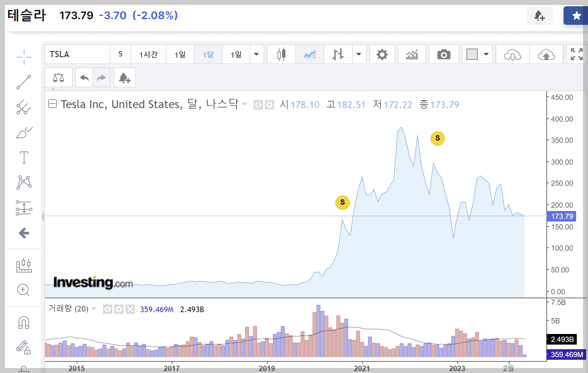Open the timeframe dropdown next to 1일
Viewport: 588px width, 373px height.
click(257, 54)
